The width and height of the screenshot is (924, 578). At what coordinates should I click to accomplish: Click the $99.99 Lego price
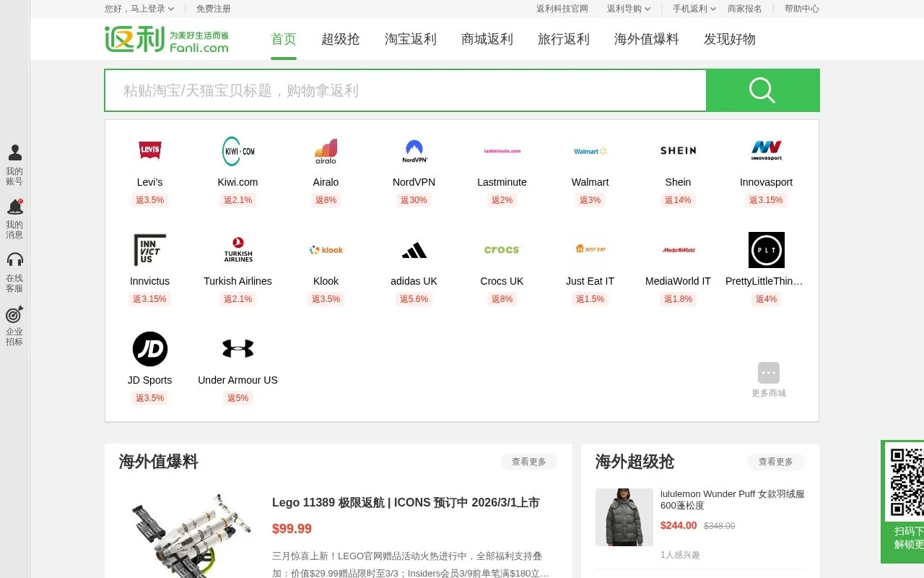292,529
